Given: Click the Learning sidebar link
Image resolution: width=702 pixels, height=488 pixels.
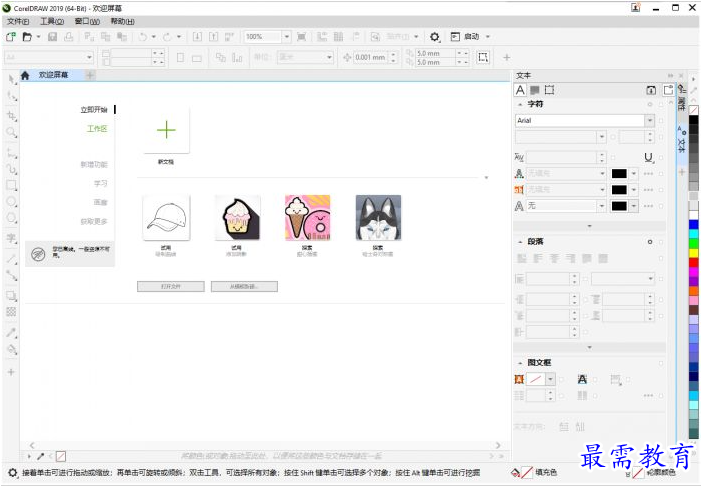Looking at the screenshot, I should [x=101, y=184].
